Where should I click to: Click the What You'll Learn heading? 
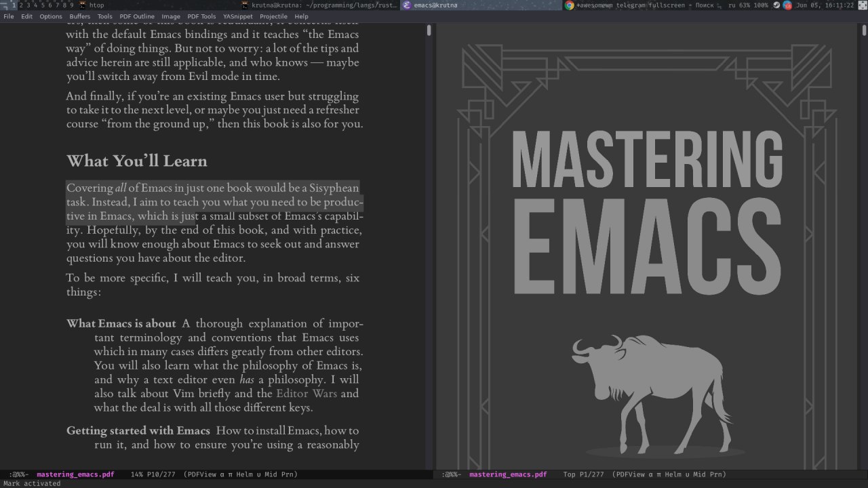point(137,161)
